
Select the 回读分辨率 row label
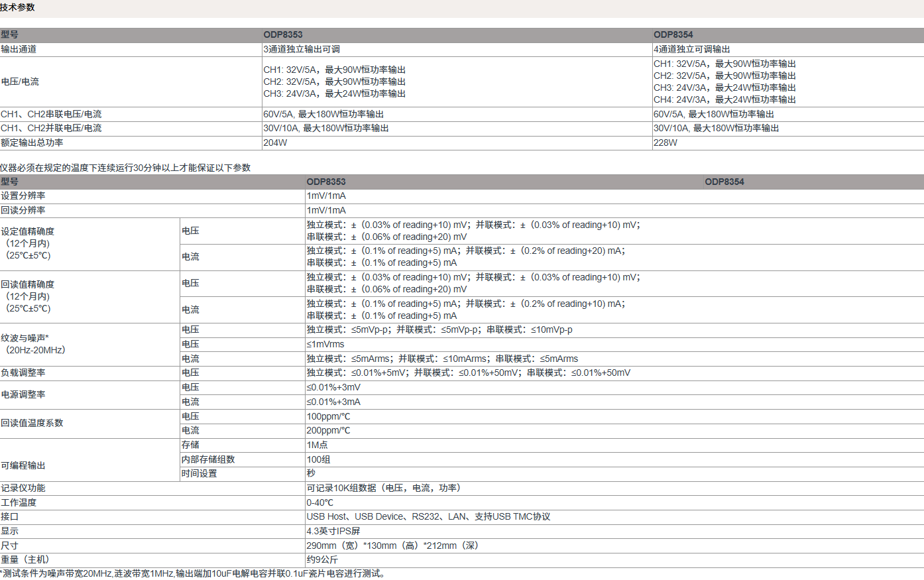[23, 210]
